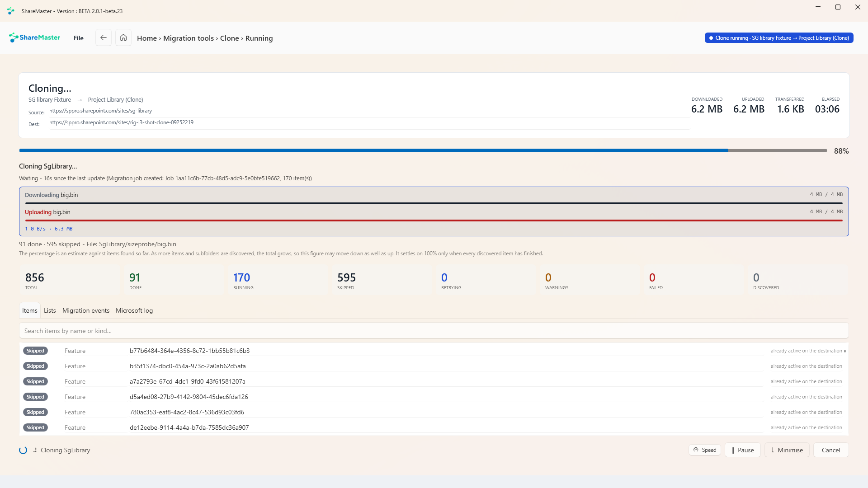Viewport: 868px width, 488px height.
Task: Click the 595 Skipped counter
Action: 381,281
